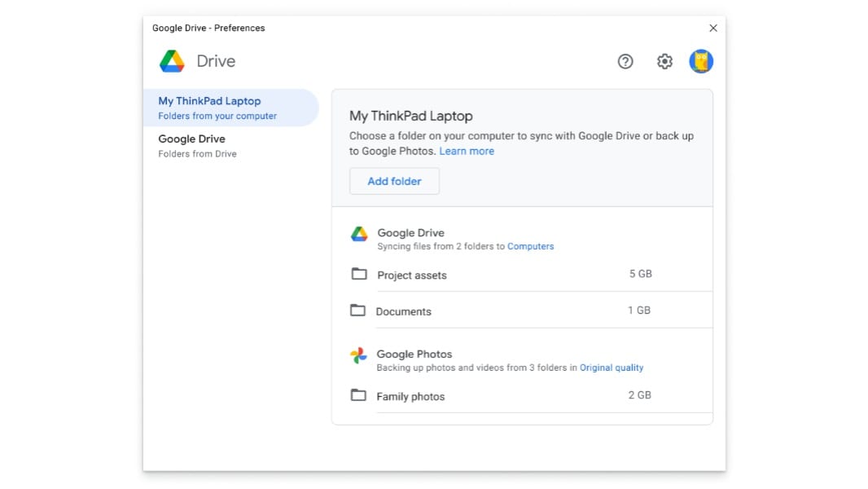
Task: Click the Google Photos pinwheel icon
Action: pos(358,355)
